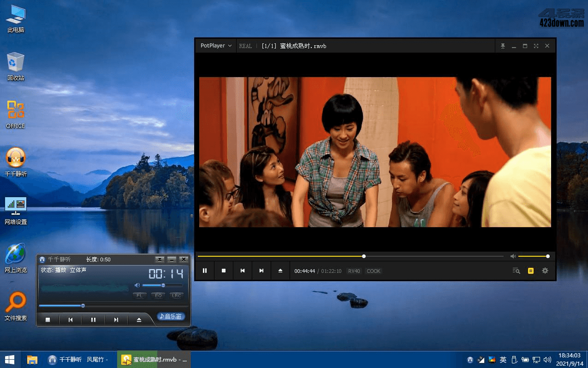The height and width of the screenshot is (368, 588).
Task: Select 网络设置 desktop icon
Action: tap(16, 211)
